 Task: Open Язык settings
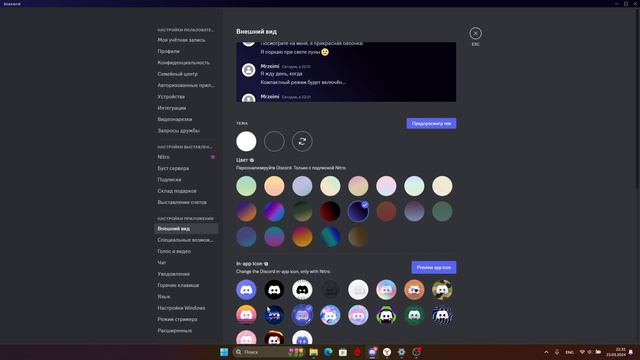(186, 297)
